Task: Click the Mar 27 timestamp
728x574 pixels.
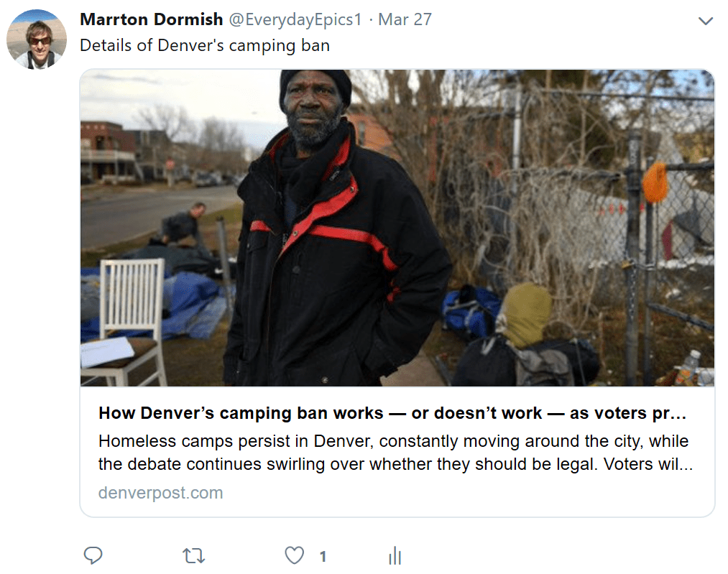Action: [x=405, y=19]
